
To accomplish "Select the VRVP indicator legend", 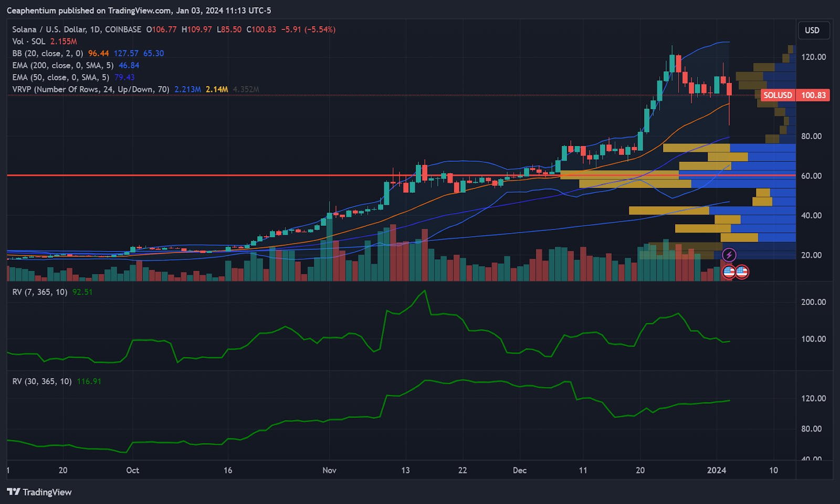I will point(90,89).
